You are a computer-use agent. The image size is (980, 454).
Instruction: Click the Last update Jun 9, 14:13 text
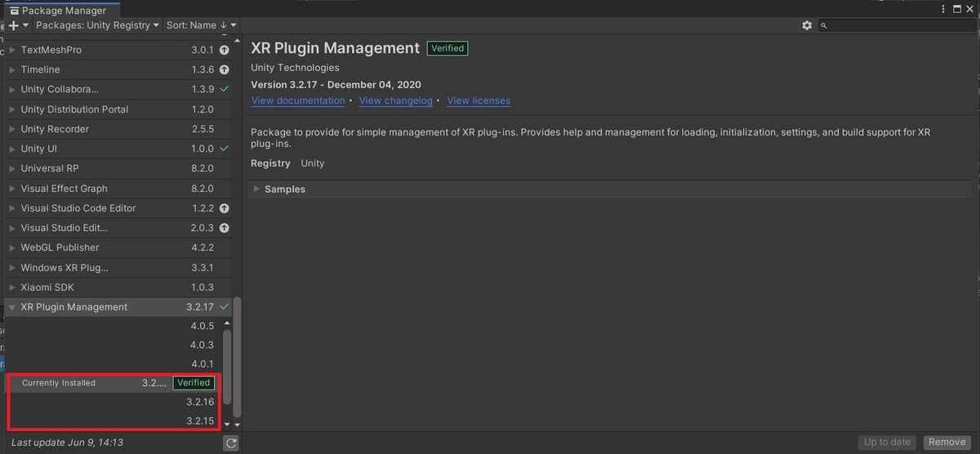[67, 443]
